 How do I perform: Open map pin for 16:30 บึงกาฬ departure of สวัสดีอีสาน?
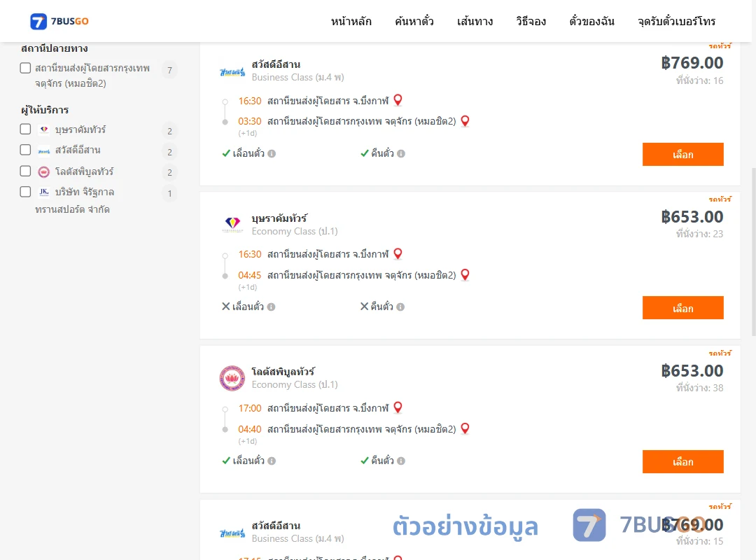(398, 100)
